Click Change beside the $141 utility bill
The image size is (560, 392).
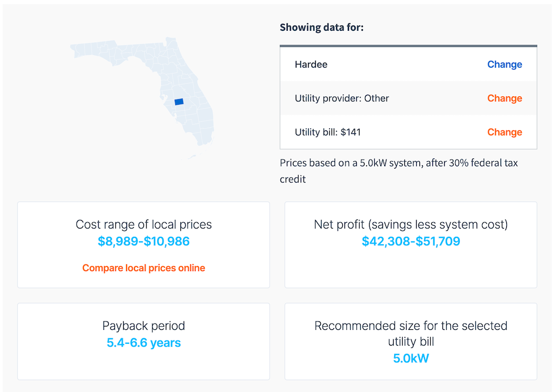[x=504, y=132]
